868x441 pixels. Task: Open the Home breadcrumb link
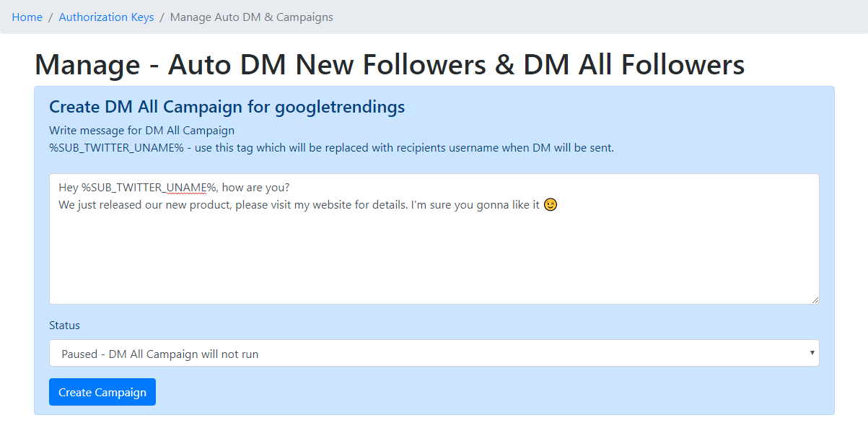click(27, 17)
